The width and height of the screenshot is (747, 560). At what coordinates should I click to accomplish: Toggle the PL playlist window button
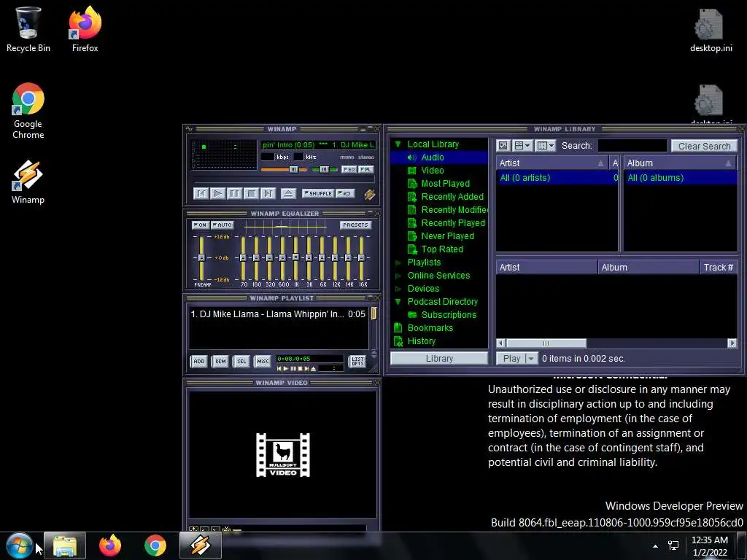point(366,169)
